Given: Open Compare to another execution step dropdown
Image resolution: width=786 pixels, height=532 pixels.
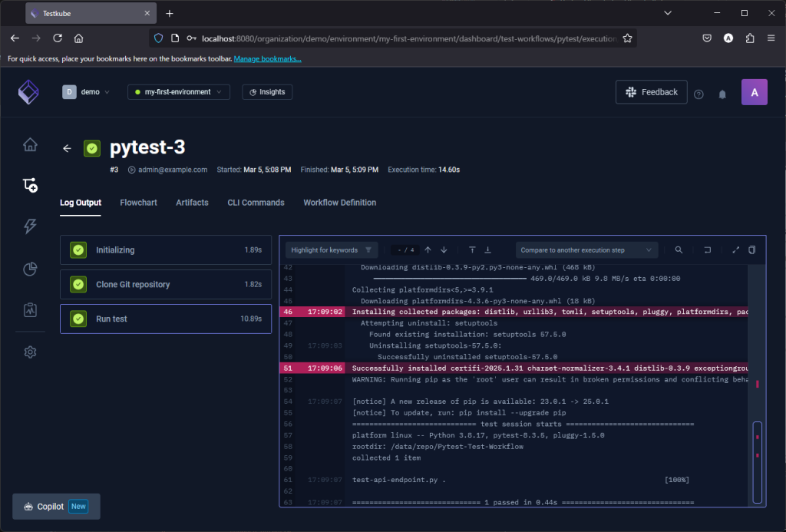Looking at the screenshot, I should click(587, 249).
